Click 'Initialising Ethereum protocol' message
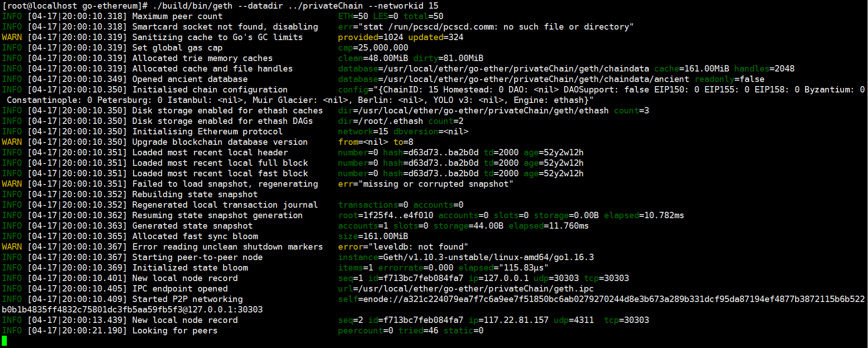 pos(207,132)
